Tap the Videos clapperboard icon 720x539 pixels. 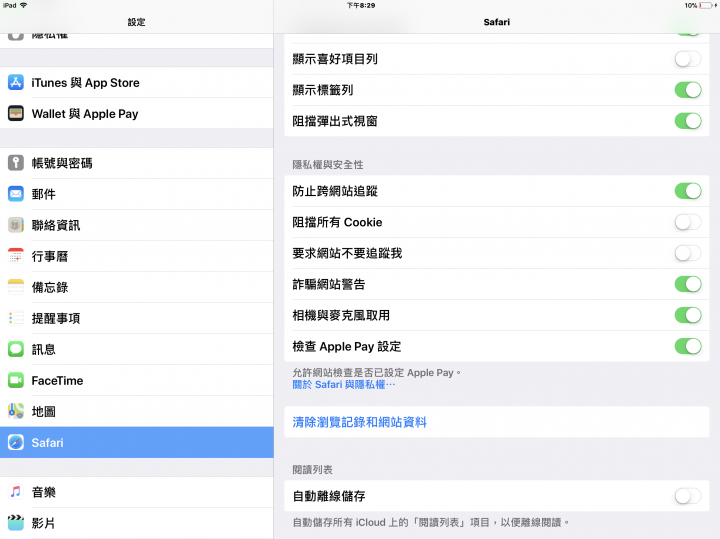16,522
